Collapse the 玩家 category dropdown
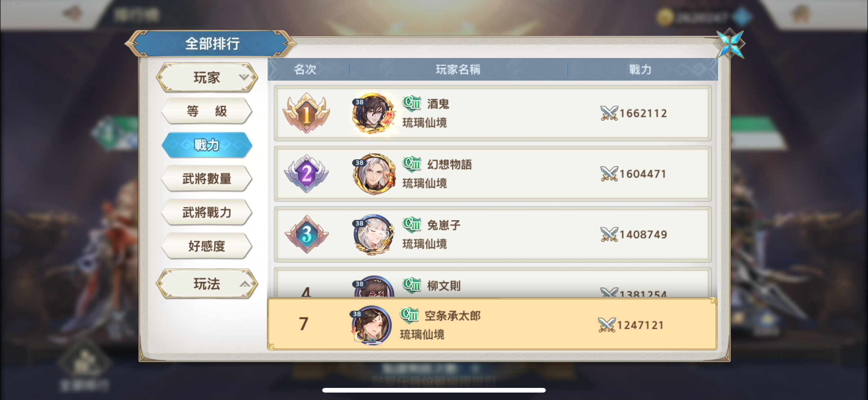This screenshot has height=400, width=868. tap(206, 78)
